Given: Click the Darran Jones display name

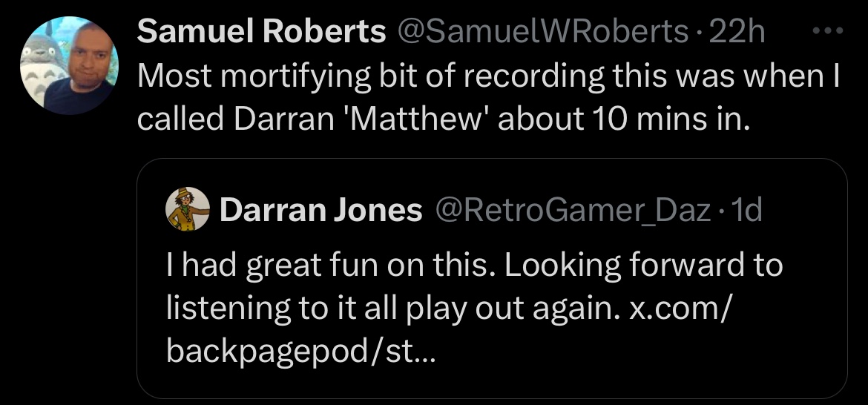Looking at the screenshot, I should click(321, 210).
